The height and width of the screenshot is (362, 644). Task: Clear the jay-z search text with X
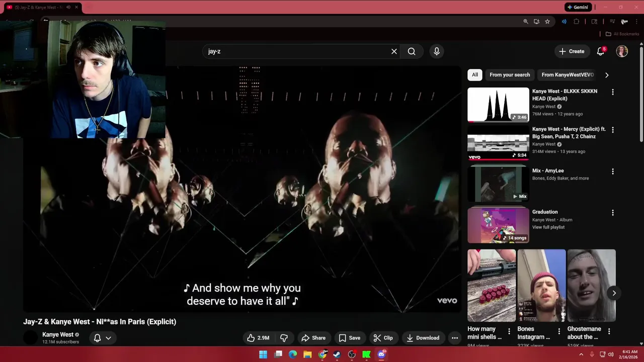394,51
